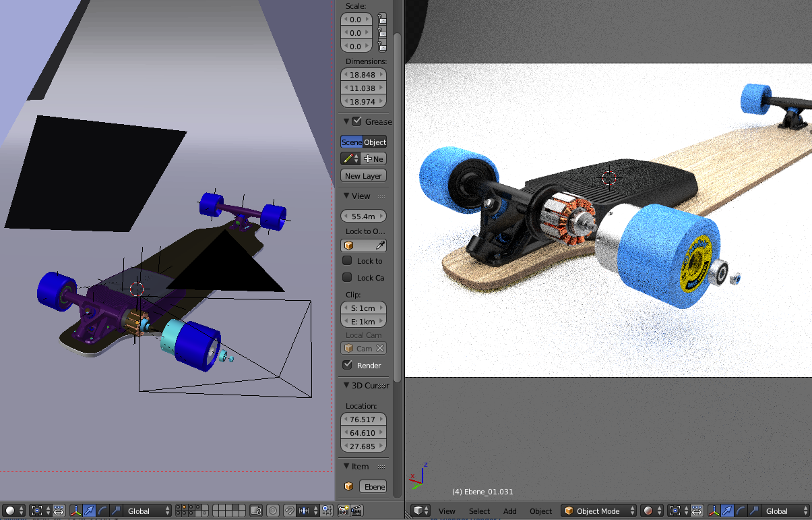Image resolution: width=812 pixels, height=520 pixels.
Task: Click the translate manipulator arrow icon in left viewport
Action: (89, 511)
